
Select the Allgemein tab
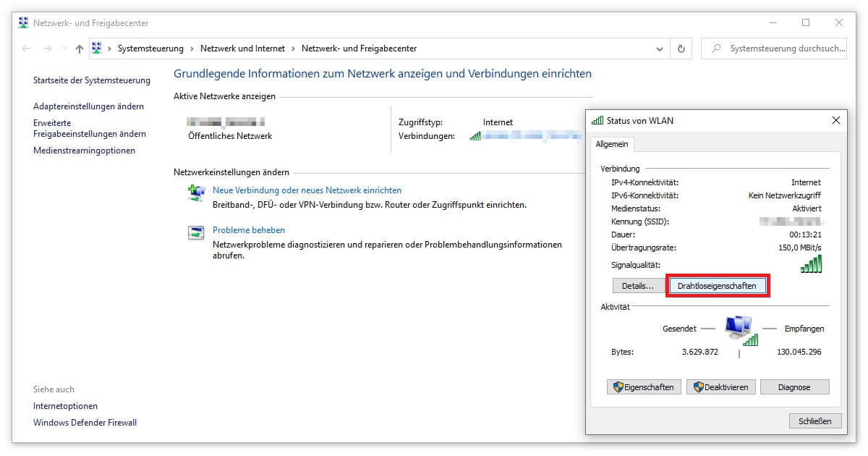(x=611, y=144)
